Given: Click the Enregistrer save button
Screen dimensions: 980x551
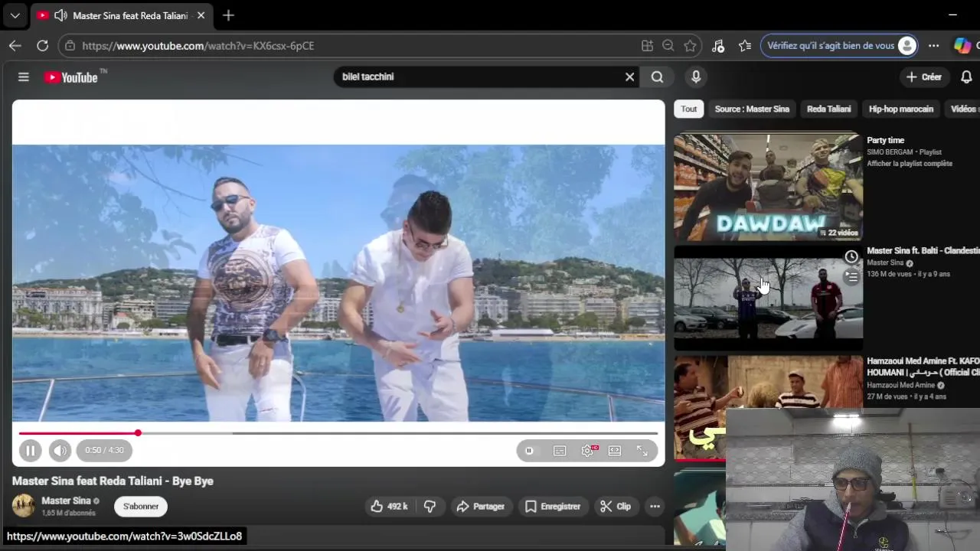Looking at the screenshot, I should (553, 506).
